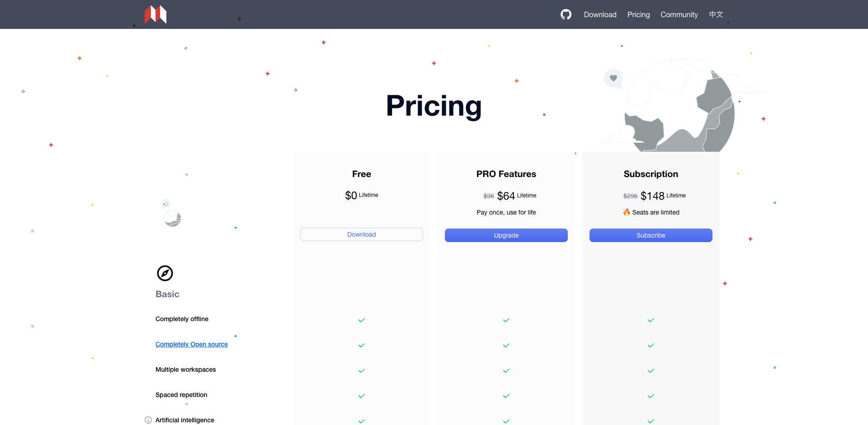Click Subscription check for Completely offline
The image size is (868, 425).
click(x=651, y=320)
